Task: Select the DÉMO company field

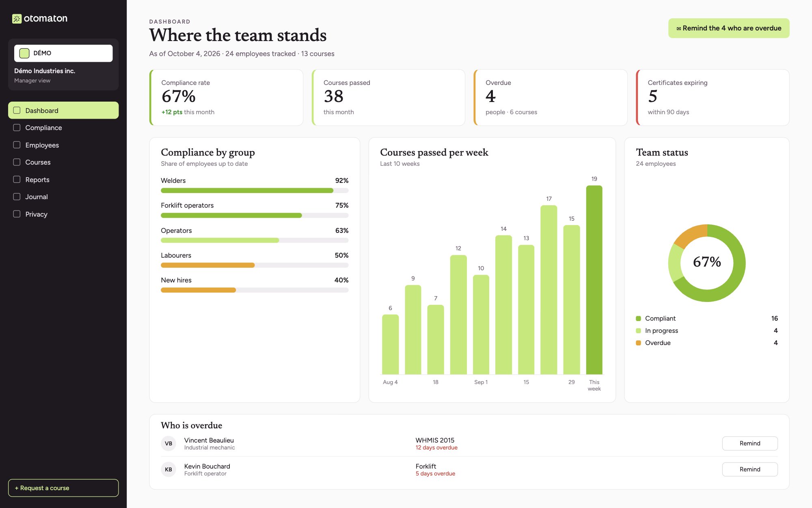Action: [x=63, y=53]
